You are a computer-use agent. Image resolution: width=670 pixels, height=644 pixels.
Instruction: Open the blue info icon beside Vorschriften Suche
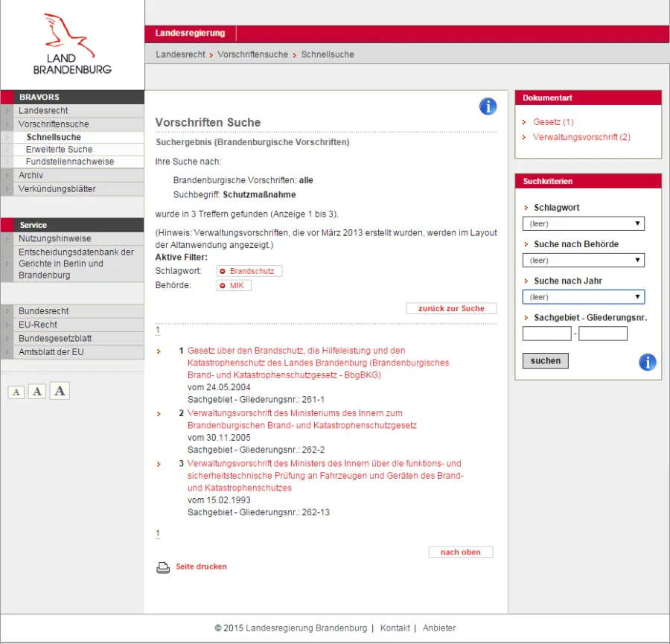click(x=488, y=106)
